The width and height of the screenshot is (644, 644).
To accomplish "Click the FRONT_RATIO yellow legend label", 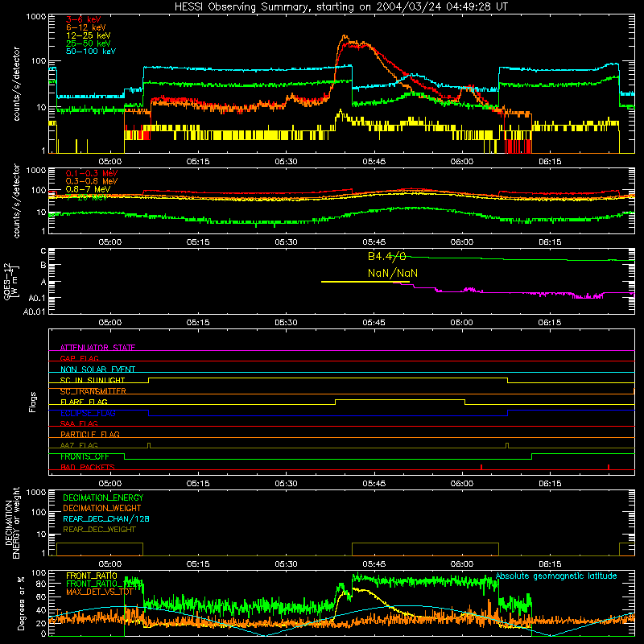I will (92, 576).
